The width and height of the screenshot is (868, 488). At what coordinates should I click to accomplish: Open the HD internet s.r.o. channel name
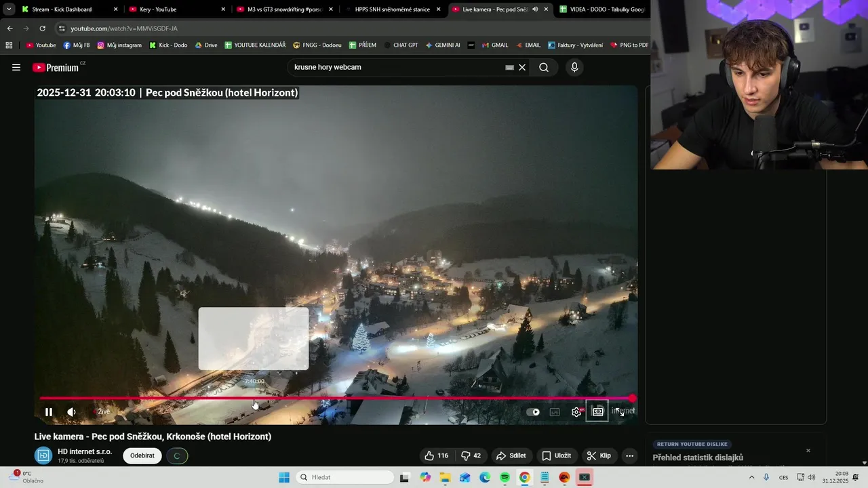click(85, 451)
